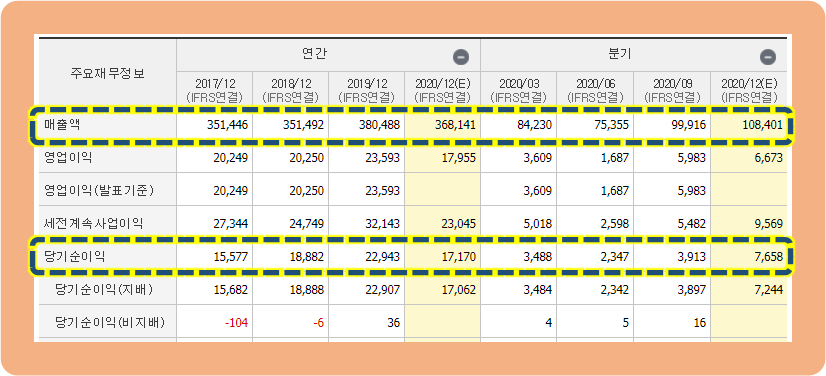
Task: Click the 매출액 estimate 368,141
Action: pyautogui.click(x=454, y=126)
